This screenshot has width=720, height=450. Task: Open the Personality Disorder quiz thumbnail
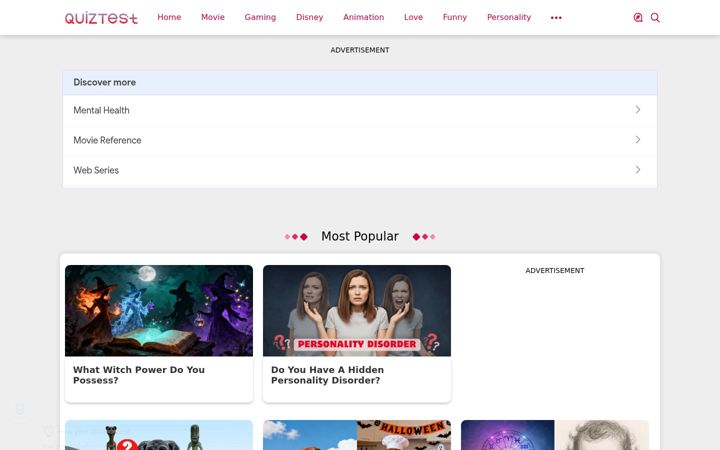point(357,310)
